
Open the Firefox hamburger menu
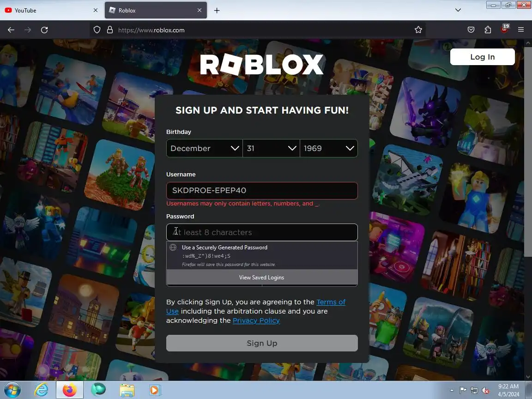coord(521,30)
